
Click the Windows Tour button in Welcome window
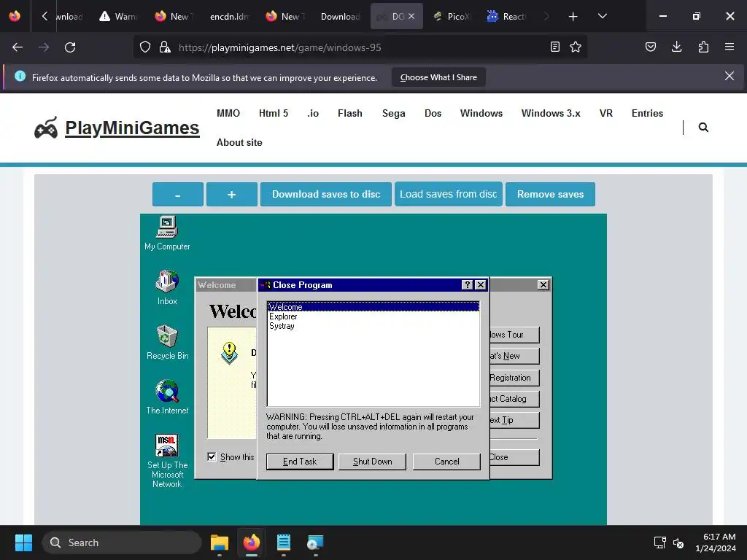point(514,335)
